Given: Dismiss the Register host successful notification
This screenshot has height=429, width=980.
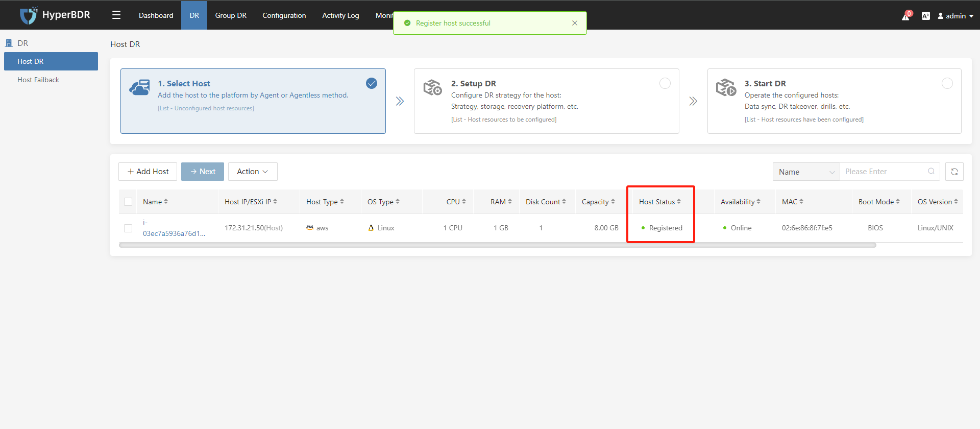Looking at the screenshot, I should pos(575,23).
